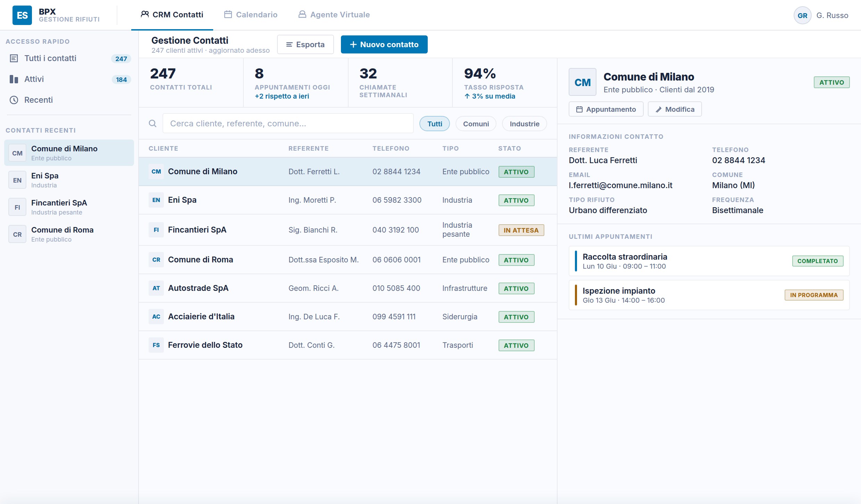Select Tutti i contatti in quick access
The height and width of the screenshot is (504, 861).
click(x=69, y=58)
